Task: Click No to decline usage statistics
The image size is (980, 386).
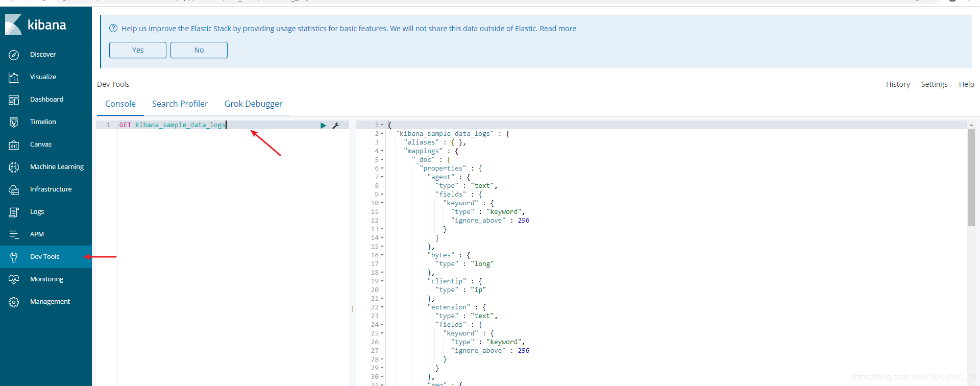Action: coord(199,50)
